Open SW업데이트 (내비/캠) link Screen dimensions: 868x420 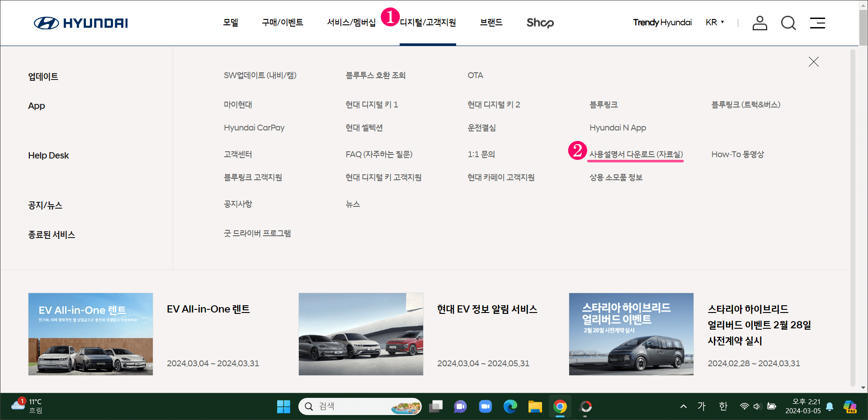(x=260, y=75)
